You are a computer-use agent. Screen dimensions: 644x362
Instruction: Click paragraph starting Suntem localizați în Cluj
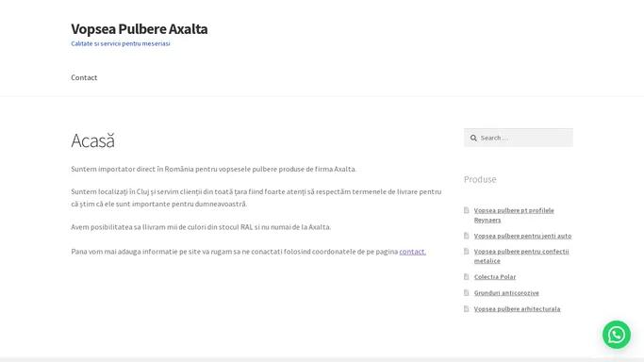click(x=256, y=198)
